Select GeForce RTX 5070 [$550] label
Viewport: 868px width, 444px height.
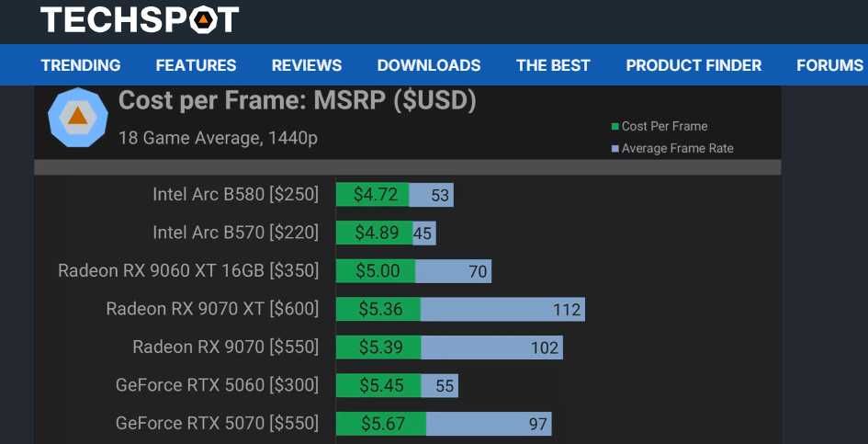point(218,424)
